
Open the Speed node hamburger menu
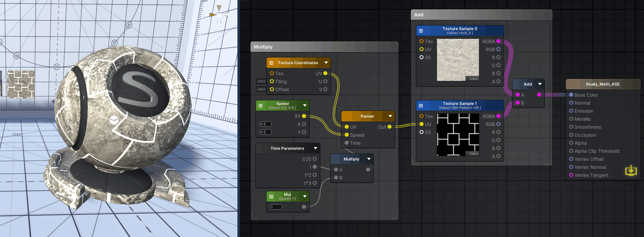261,106
